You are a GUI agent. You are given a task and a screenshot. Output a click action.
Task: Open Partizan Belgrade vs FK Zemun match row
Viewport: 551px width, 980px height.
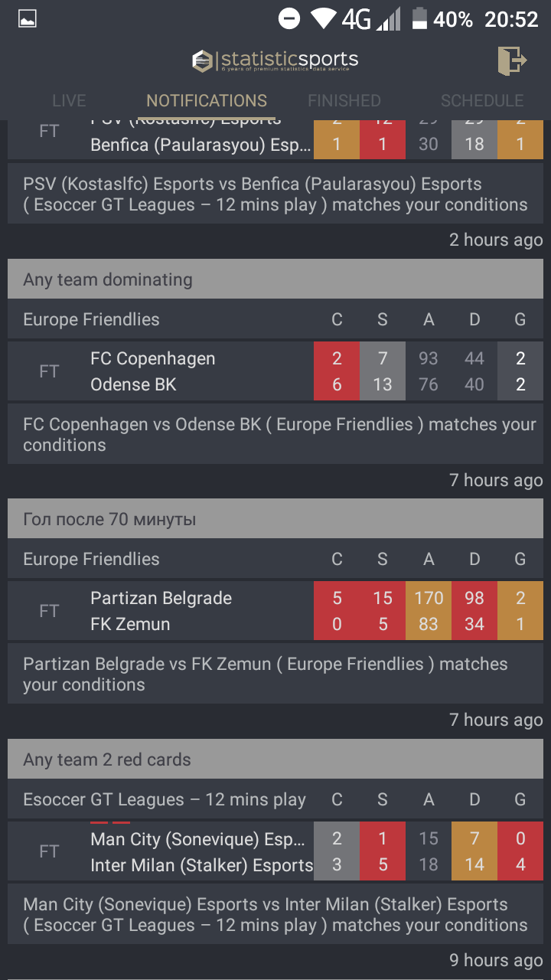click(275, 611)
